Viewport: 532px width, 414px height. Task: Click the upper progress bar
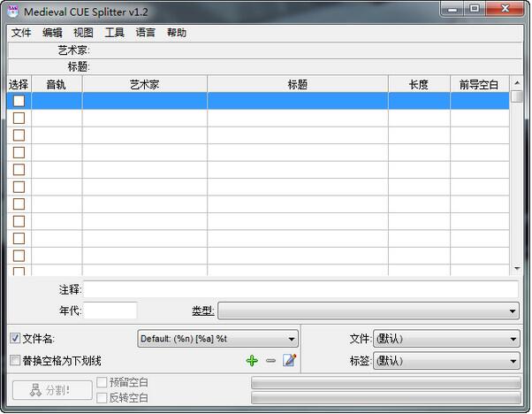pyautogui.click(x=386, y=382)
